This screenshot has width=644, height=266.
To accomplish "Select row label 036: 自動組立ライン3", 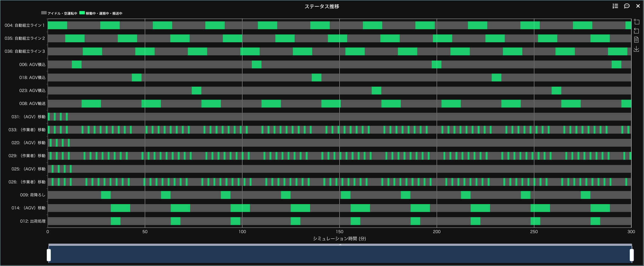I will tap(25, 51).
